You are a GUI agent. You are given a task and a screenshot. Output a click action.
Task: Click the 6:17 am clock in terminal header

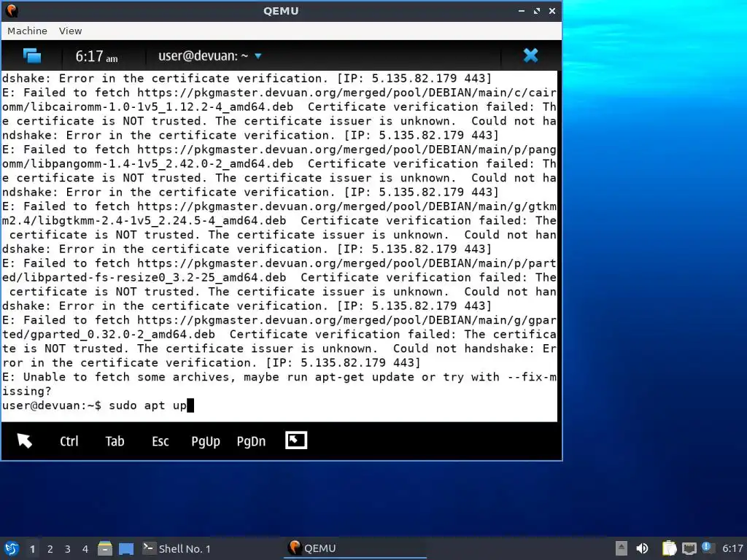pyautogui.click(x=96, y=57)
